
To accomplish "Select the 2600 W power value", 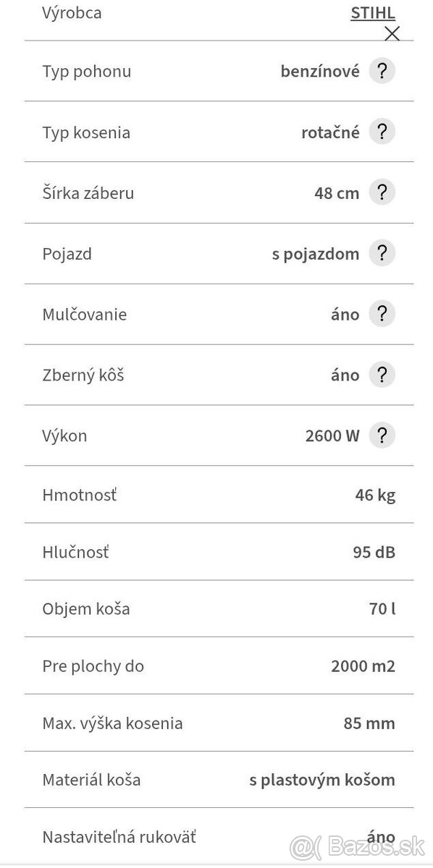I will [332, 435].
